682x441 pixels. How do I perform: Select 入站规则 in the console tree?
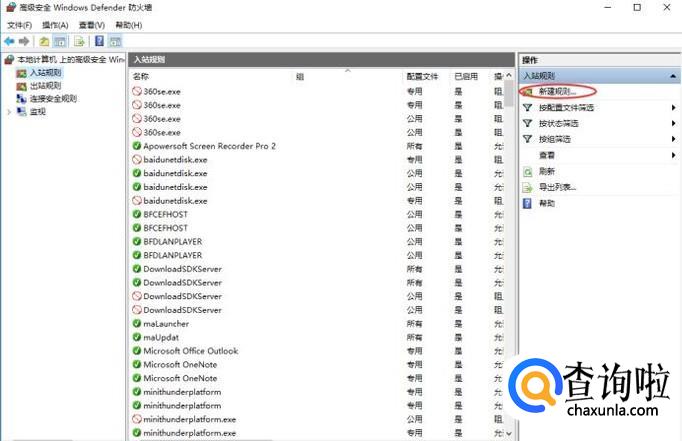[46, 73]
